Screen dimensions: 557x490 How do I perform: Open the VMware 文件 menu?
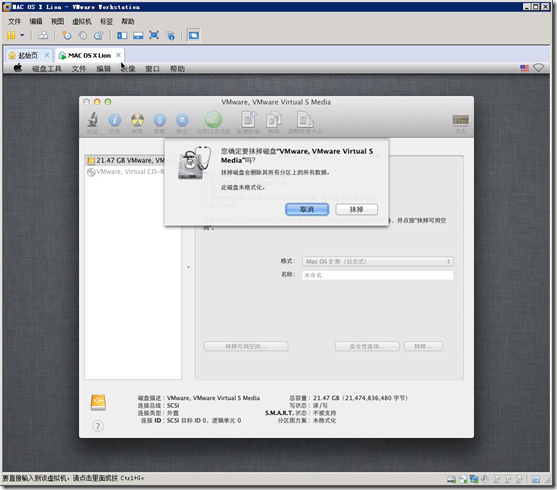click(x=14, y=22)
